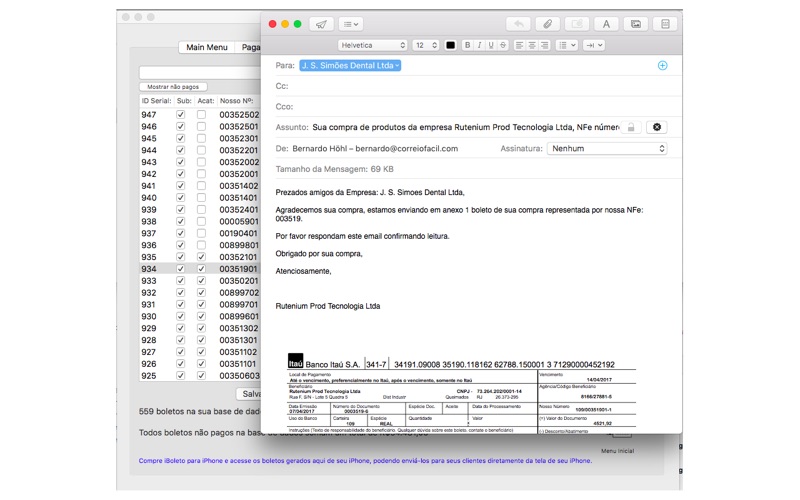Click the Menu Inicial label
800x500 pixels.
617,451
